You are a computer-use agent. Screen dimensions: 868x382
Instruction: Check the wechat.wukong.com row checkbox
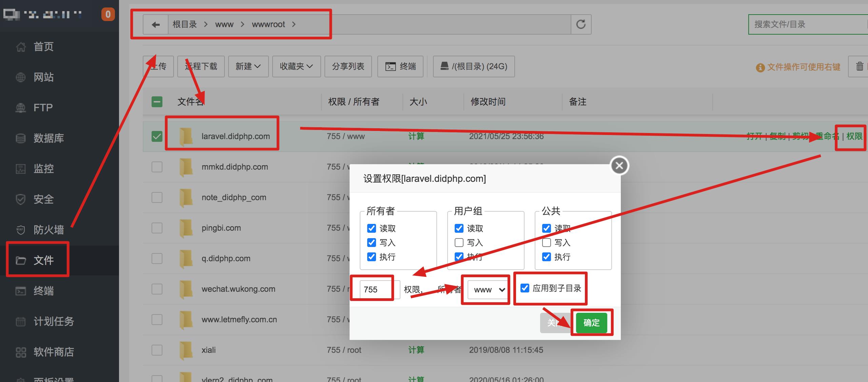(x=157, y=289)
